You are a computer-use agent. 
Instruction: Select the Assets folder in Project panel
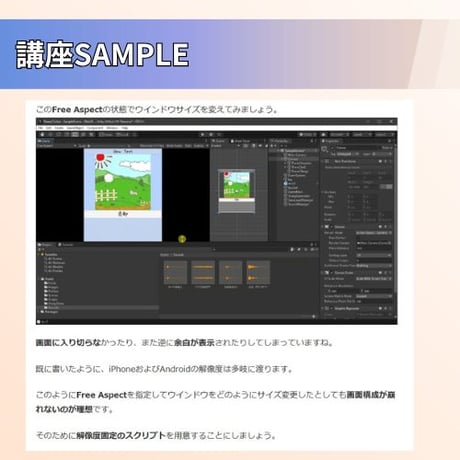coord(48,279)
